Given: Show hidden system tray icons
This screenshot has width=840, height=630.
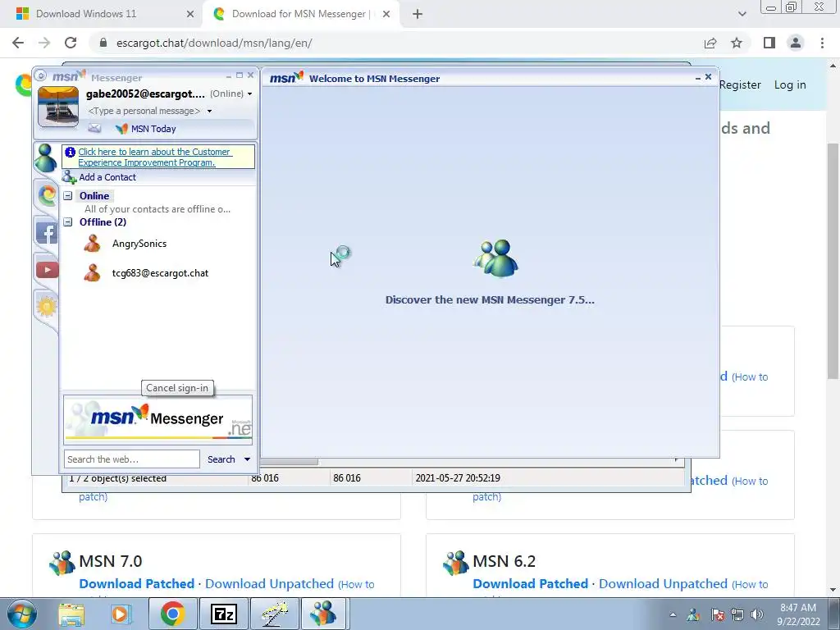Looking at the screenshot, I should (673, 614).
